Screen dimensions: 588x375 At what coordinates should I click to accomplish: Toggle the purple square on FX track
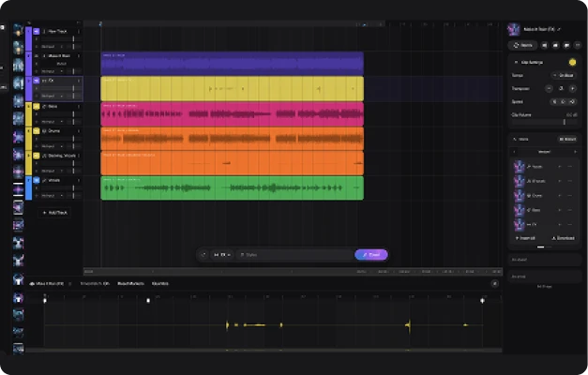coord(37,81)
